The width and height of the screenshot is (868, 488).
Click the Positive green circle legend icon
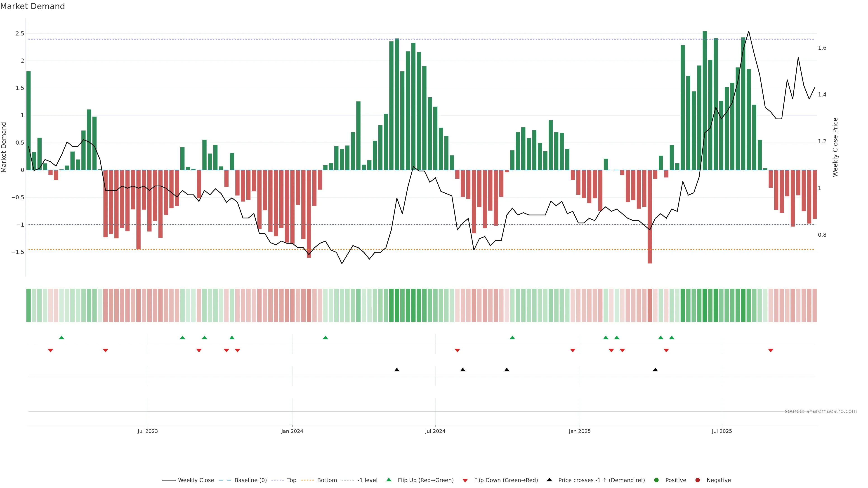[x=656, y=480]
